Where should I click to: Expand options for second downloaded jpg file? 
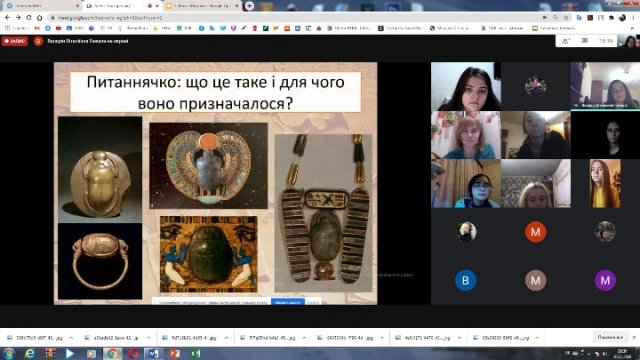point(149,338)
